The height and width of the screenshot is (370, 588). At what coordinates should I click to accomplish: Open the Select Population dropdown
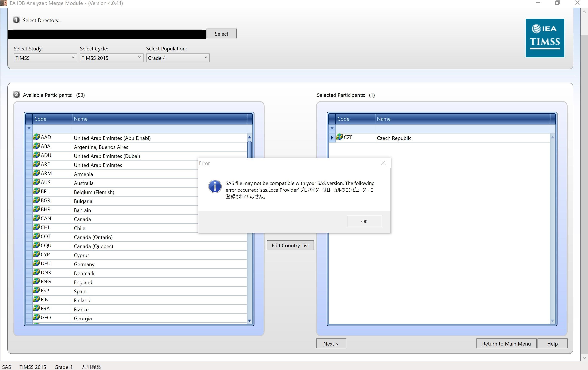pyautogui.click(x=205, y=58)
